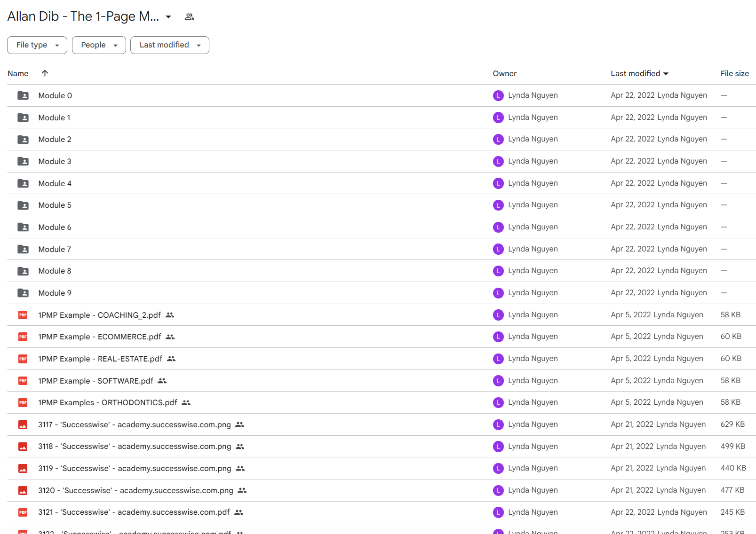Open the Last modified filter chip
Image resolution: width=756 pixels, height=534 pixels.
point(170,45)
